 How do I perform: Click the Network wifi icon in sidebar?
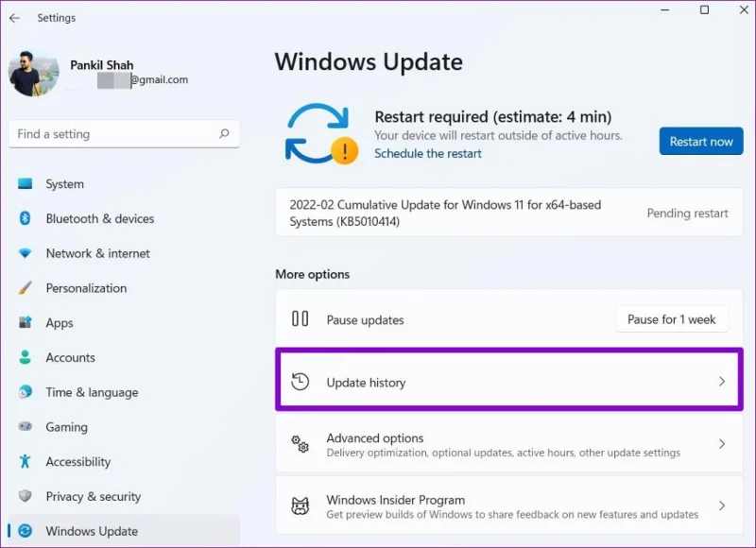pyautogui.click(x=26, y=253)
